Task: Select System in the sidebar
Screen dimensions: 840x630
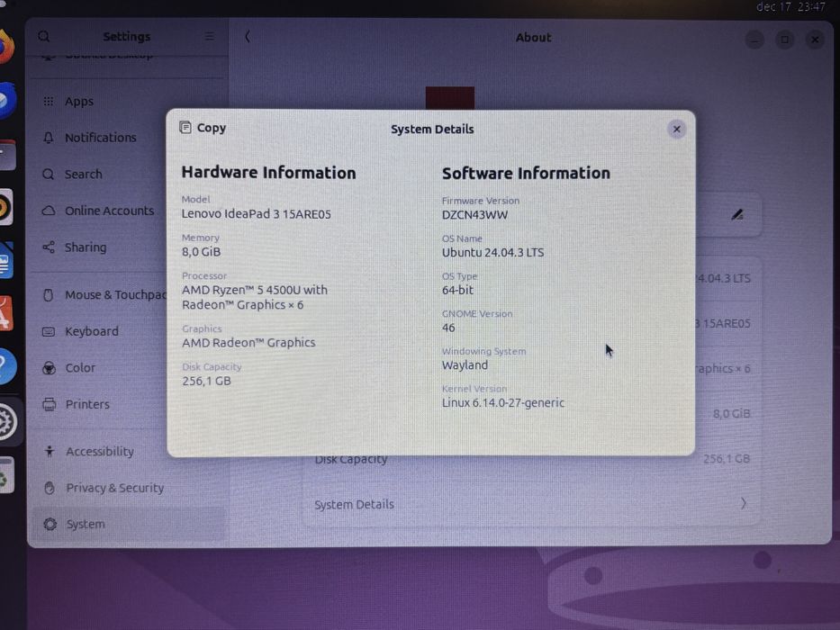Action: point(129,524)
